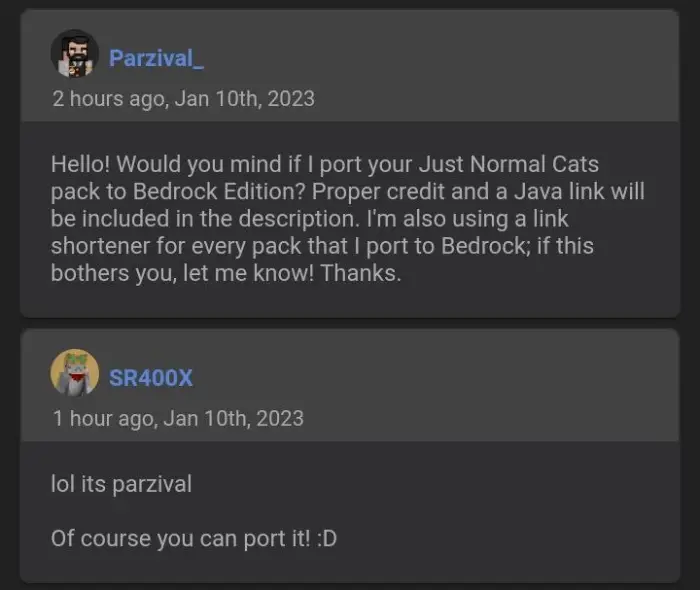The height and width of the screenshot is (590, 700).
Task: Click the "Java link" phrase in the comment
Action: point(512,190)
